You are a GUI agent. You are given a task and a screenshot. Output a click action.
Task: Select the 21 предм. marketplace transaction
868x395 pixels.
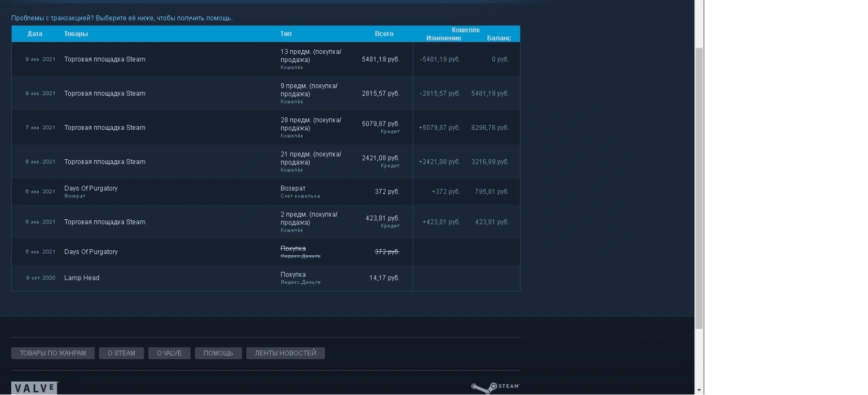pyautogui.click(x=266, y=161)
